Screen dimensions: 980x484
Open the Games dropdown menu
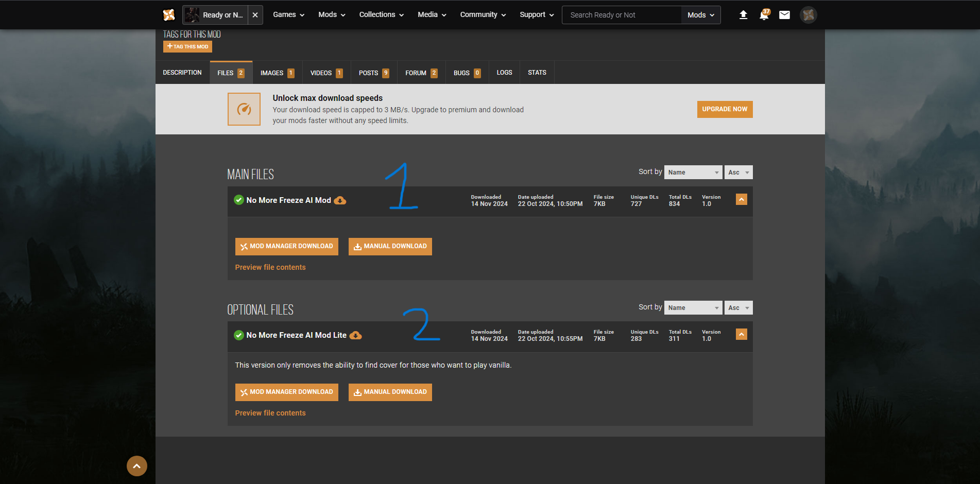[289, 15]
